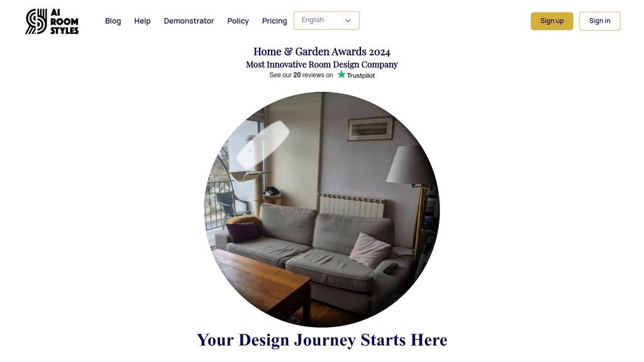
Task: Click the circular living room photo
Action: pos(322,209)
